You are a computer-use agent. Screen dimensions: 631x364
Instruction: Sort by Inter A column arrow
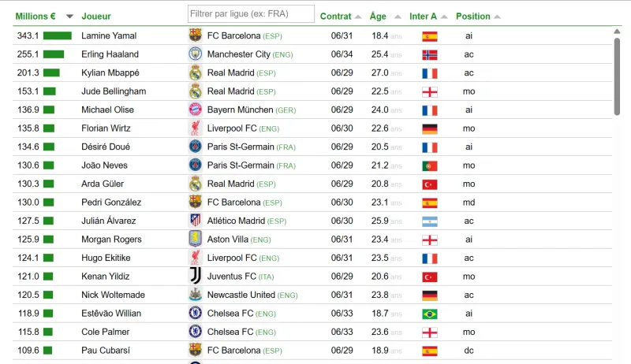coord(444,17)
